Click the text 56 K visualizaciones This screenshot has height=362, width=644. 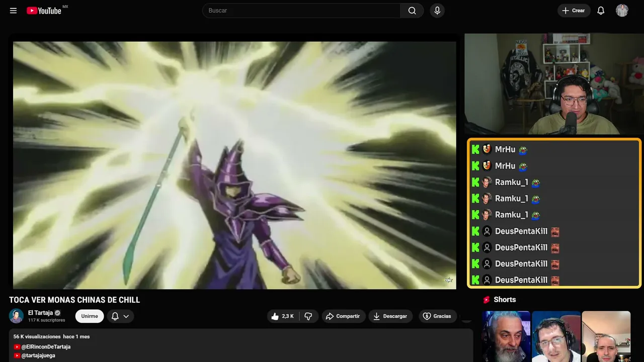37,336
